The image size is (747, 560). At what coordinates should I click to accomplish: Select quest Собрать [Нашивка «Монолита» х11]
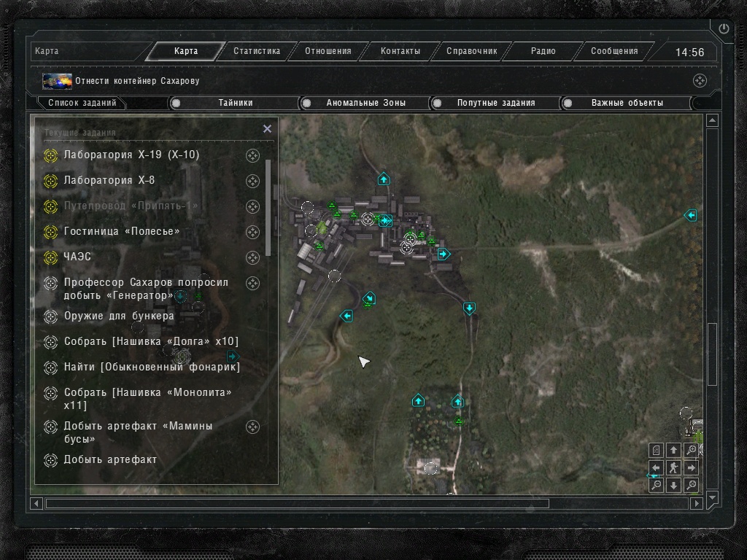point(147,399)
